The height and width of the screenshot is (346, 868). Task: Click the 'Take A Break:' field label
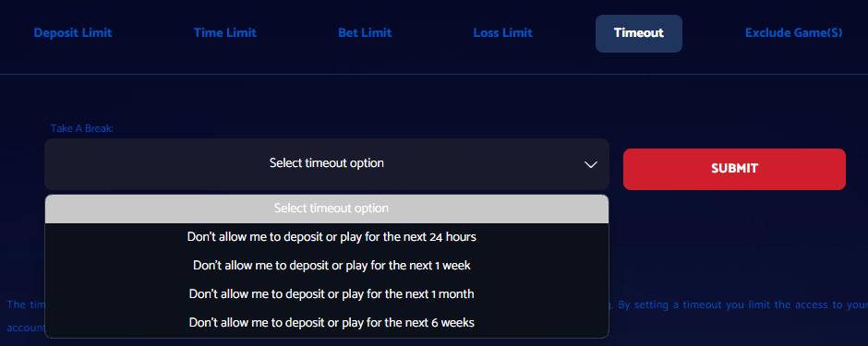[x=82, y=128]
